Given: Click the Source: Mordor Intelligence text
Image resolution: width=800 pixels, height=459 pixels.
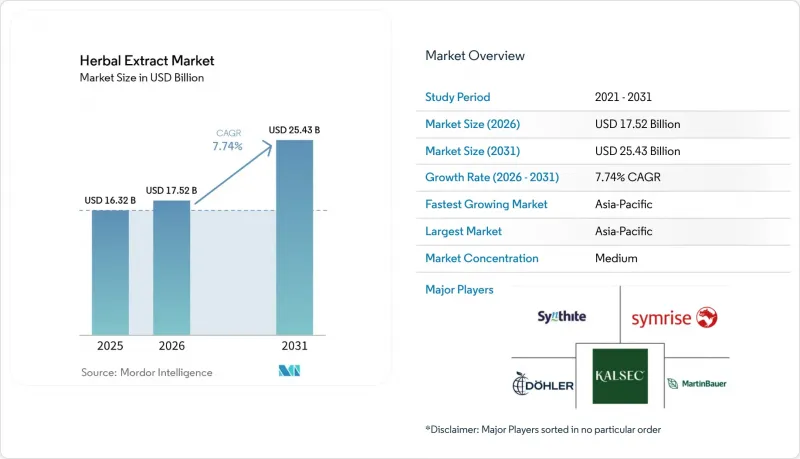Looking at the screenshot, I should 146,372.
